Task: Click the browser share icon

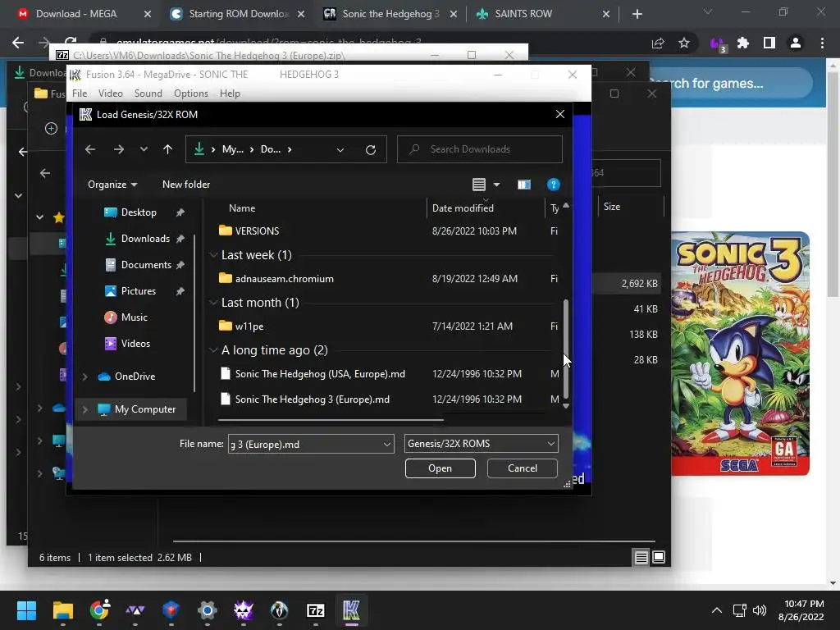Action: click(658, 43)
